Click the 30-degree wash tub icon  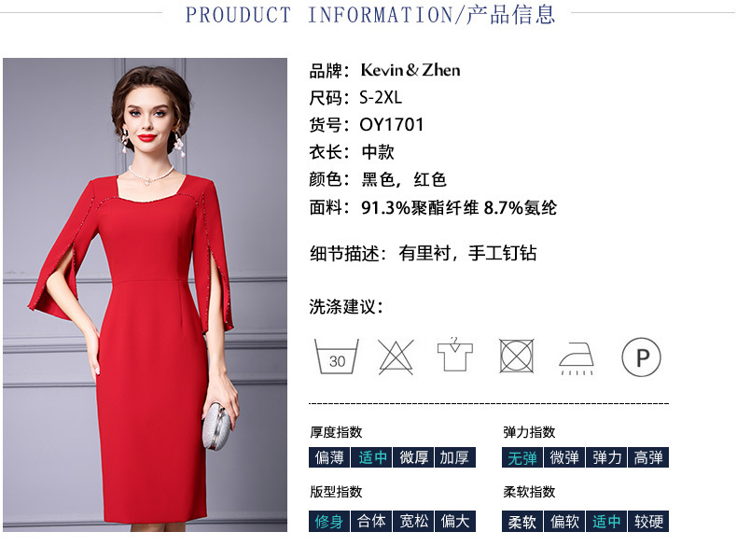337,357
